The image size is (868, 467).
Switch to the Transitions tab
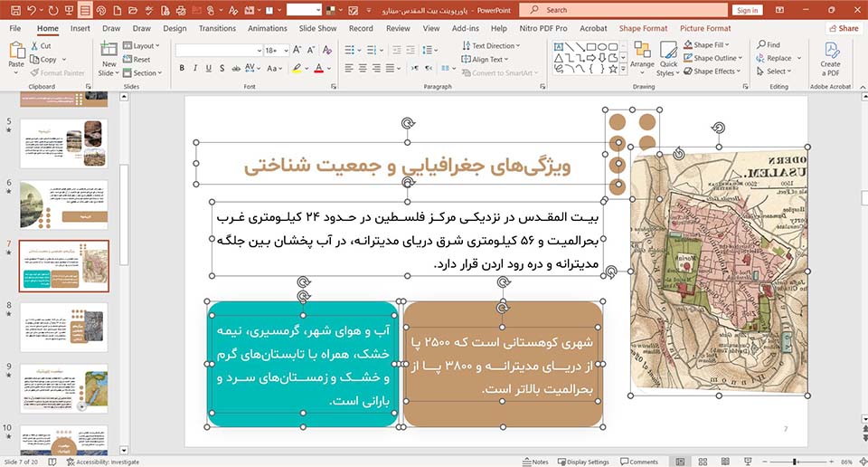pos(218,28)
